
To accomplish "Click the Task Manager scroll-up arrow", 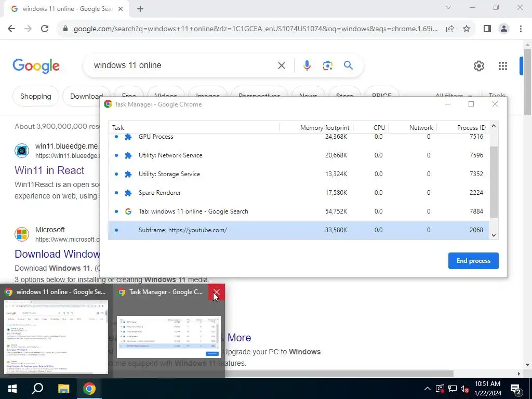I will pyautogui.click(x=494, y=126).
